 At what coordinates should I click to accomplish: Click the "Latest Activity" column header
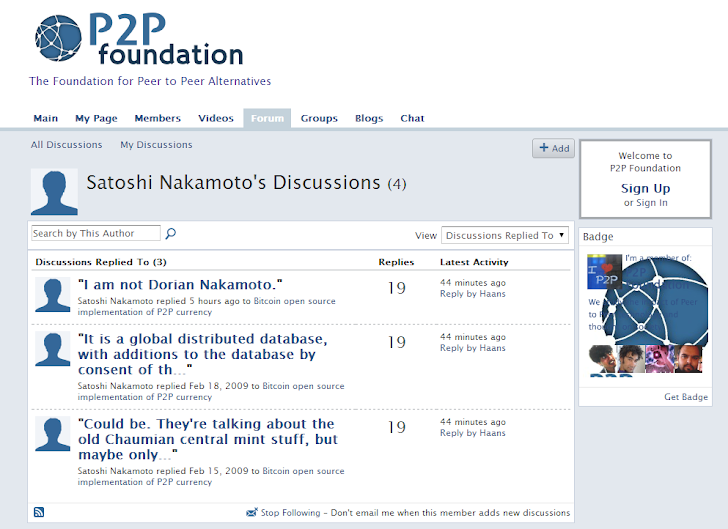click(x=474, y=262)
